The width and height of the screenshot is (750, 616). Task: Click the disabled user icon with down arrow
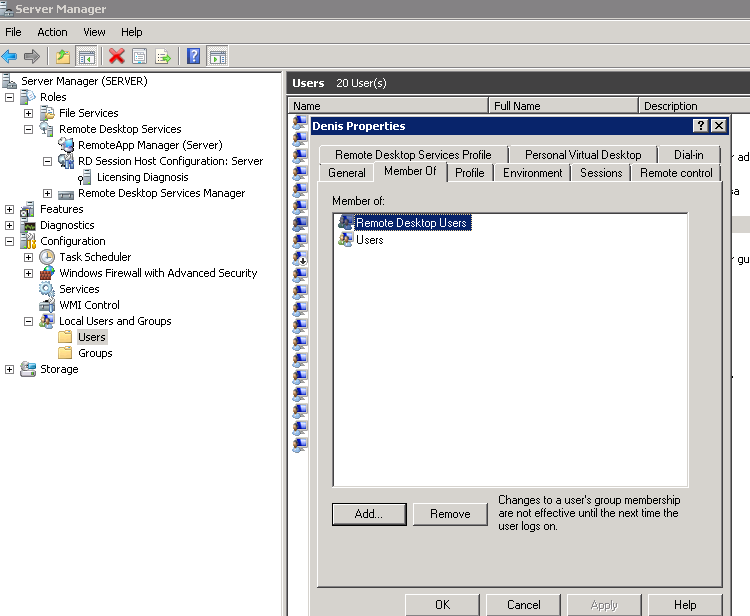point(300,258)
